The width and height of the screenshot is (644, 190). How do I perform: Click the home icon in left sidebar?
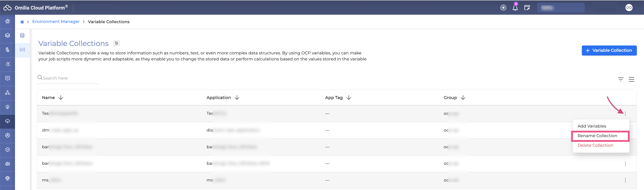click(8, 21)
